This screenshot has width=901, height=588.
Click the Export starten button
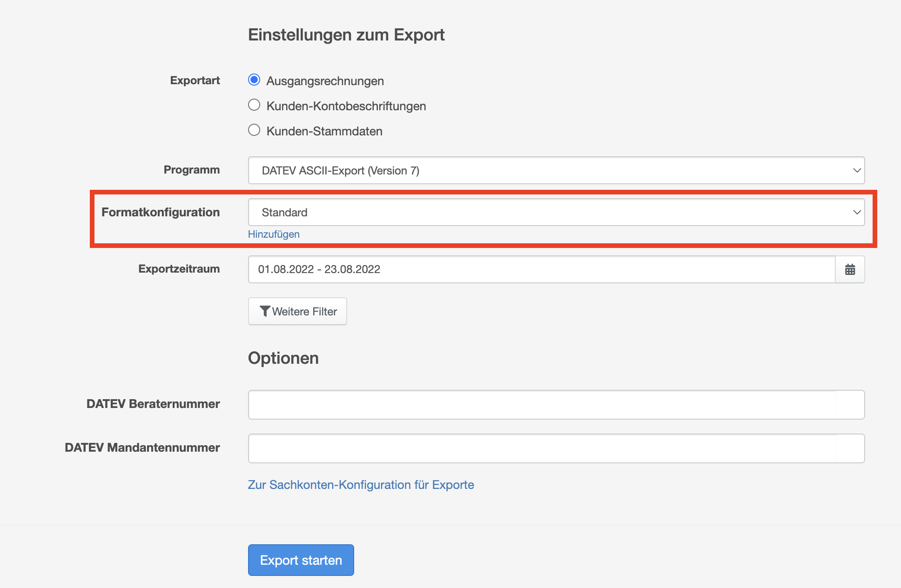click(x=301, y=560)
